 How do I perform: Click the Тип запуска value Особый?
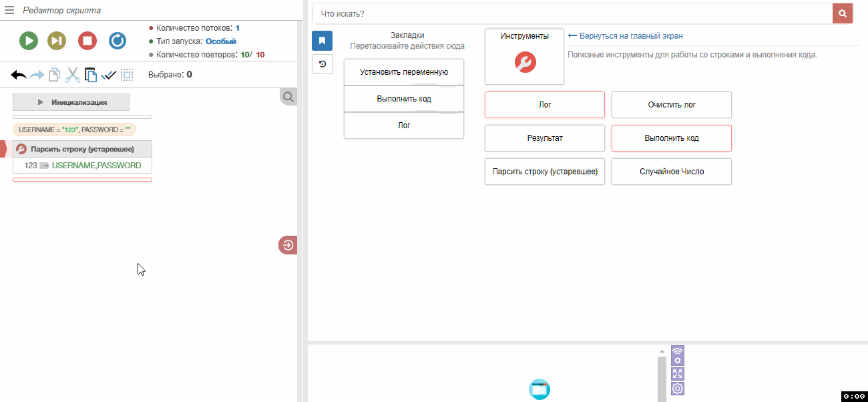pos(220,41)
